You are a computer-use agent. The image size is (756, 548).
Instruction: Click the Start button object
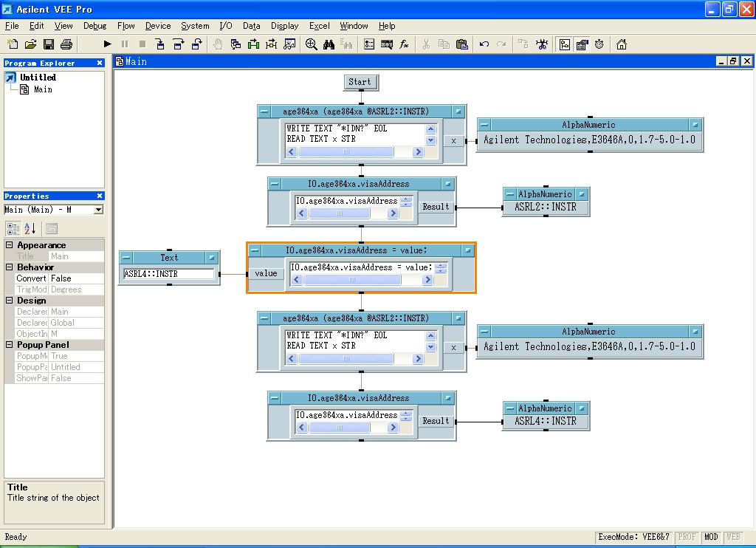tap(360, 82)
